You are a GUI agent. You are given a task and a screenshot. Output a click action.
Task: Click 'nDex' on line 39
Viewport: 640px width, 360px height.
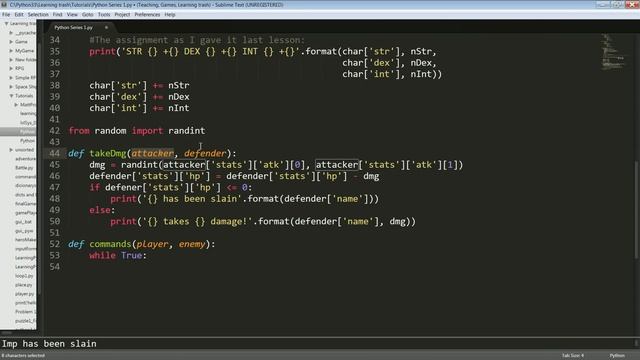click(x=179, y=97)
